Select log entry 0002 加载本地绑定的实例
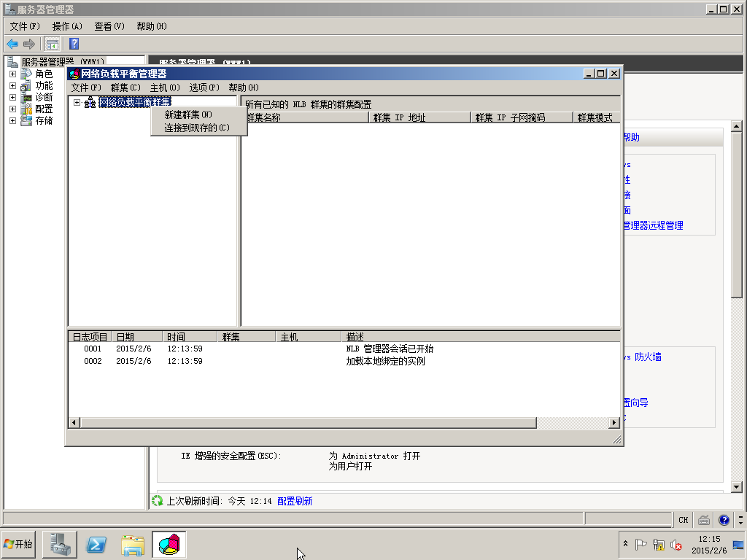This screenshot has width=747, height=560. pyautogui.click(x=344, y=361)
